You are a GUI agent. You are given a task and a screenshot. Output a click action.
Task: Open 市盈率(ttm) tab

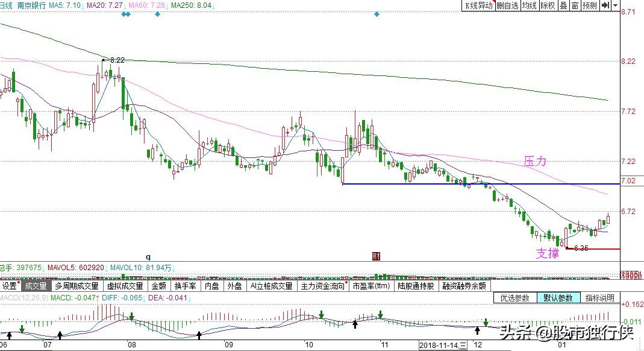pyautogui.click(x=371, y=286)
